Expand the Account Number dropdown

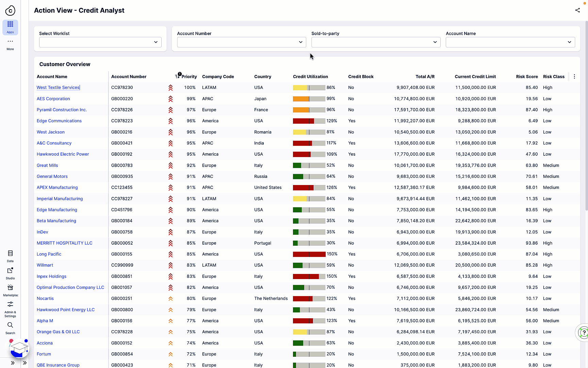point(241,42)
